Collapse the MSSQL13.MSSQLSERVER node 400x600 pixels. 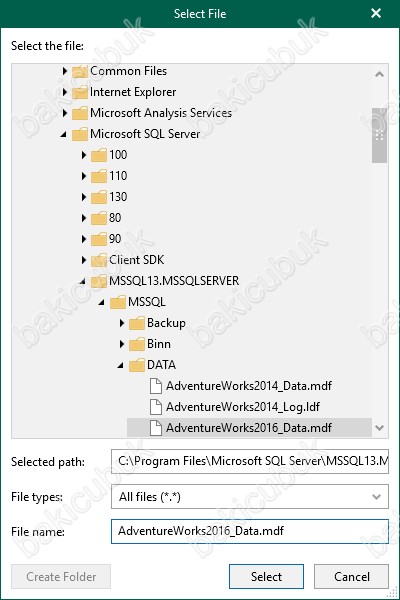click(x=83, y=282)
